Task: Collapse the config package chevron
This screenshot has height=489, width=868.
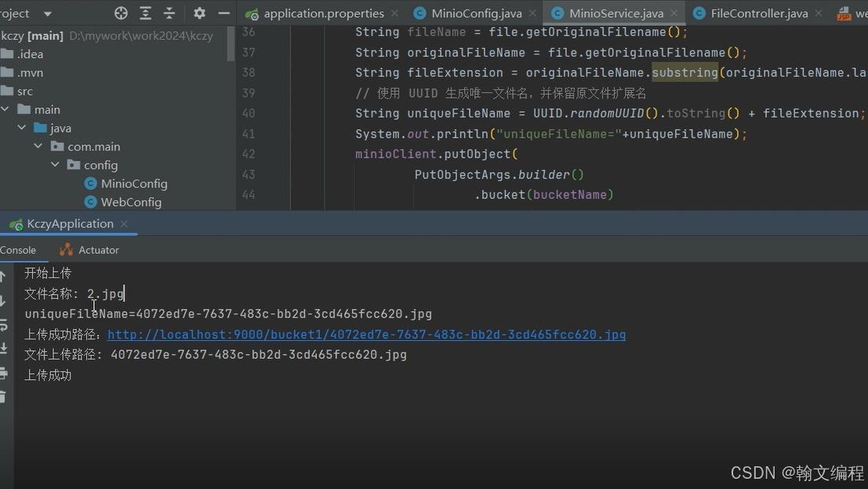Action: (55, 165)
